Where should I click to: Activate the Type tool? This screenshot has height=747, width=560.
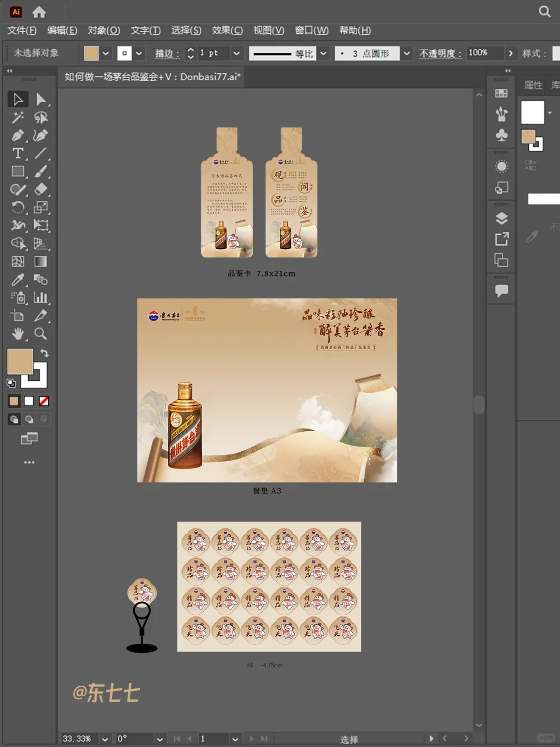(18, 153)
